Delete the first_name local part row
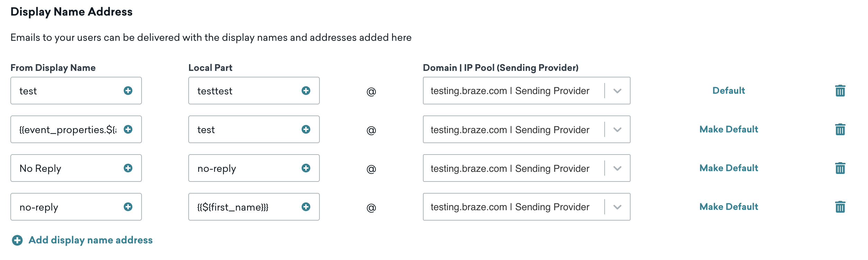This screenshot has width=868, height=260. tap(840, 207)
